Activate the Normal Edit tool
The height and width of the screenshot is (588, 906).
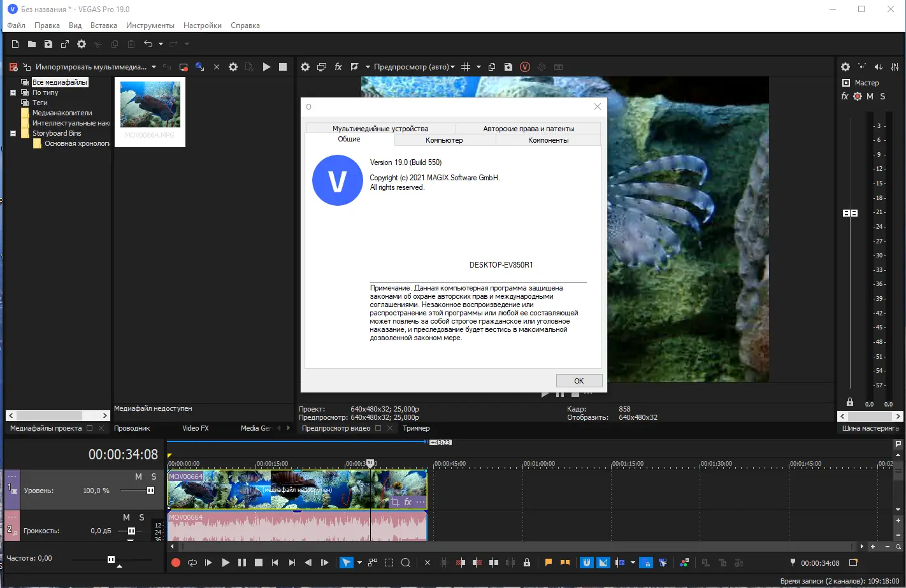click(347, 563)
